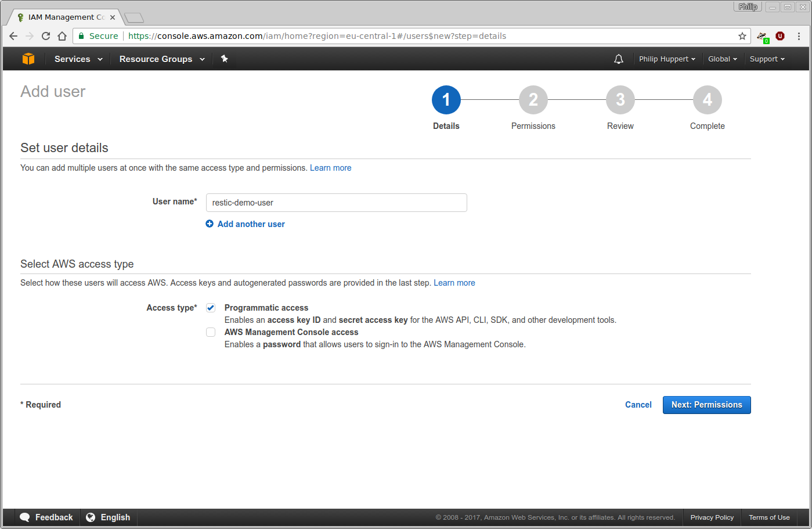Click the globe icon next to English
Image resolution: width=812 pixels, height=529 pixels.
coord(91,517)
